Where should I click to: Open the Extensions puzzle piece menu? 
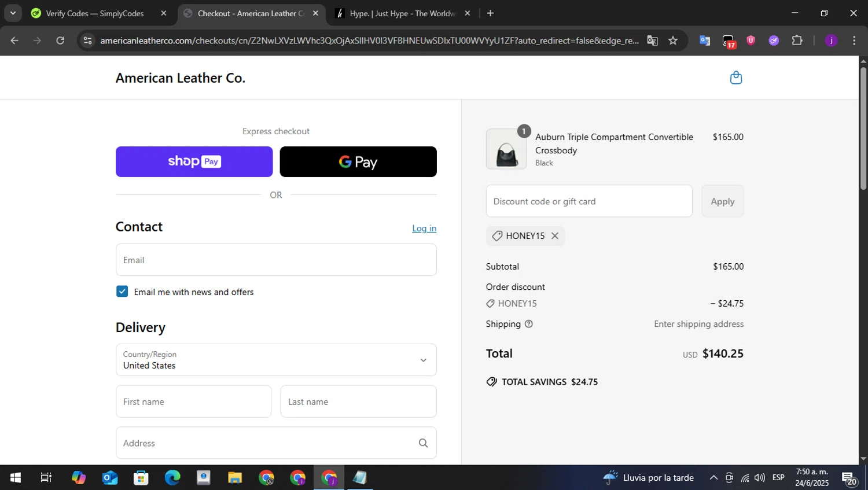click(x=797, y=40)
